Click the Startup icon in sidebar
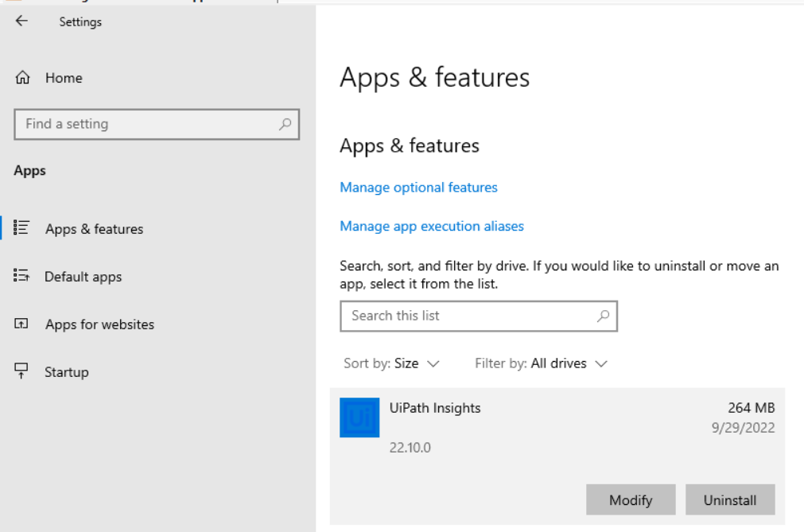804x532 pixels. (21, 371)
